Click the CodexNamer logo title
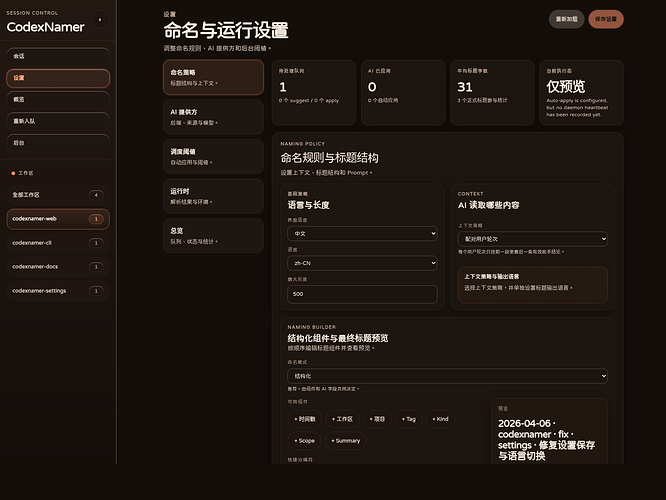Viewport: 666px width, 500px height. coord(45,27)
